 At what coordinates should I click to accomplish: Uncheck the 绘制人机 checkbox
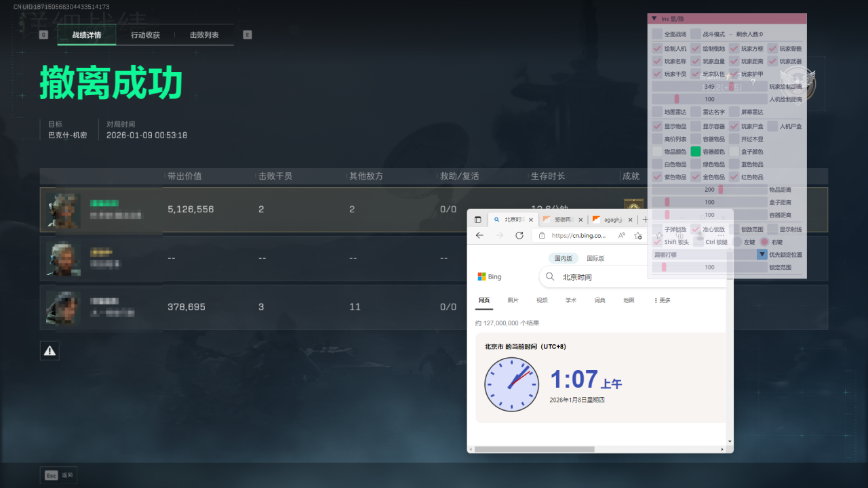coord(656,48)
